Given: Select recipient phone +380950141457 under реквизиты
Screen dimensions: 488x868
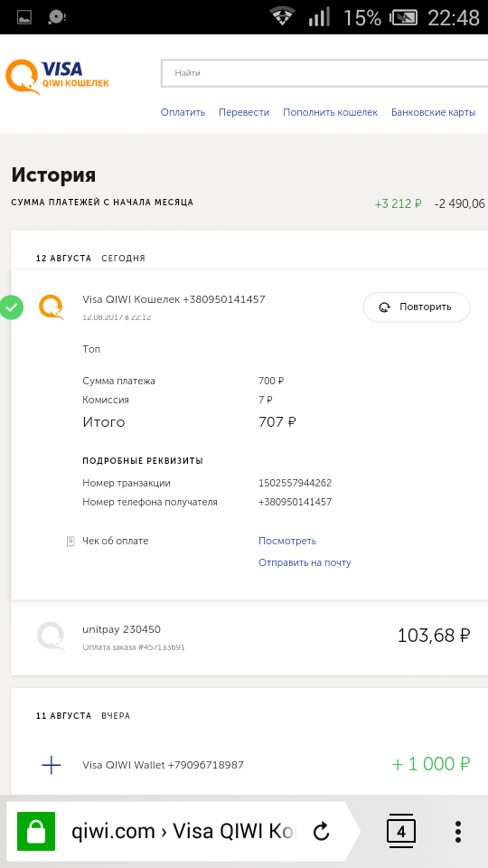Looking at the screenshot, I should click(x=295, y=502).
